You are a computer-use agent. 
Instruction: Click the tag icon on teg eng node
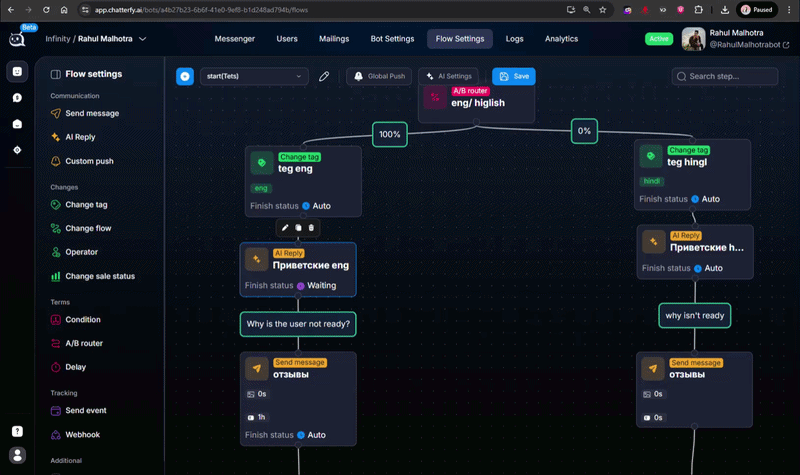point(262,163)
